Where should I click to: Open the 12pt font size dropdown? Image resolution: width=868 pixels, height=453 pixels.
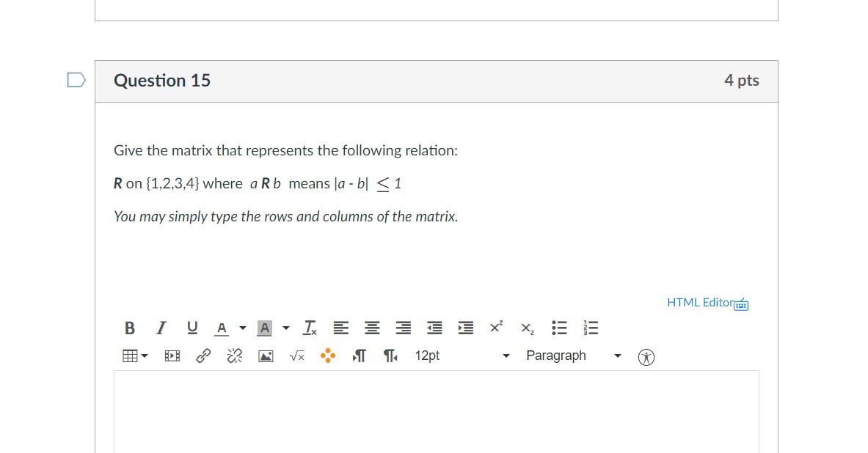(462, 356)
